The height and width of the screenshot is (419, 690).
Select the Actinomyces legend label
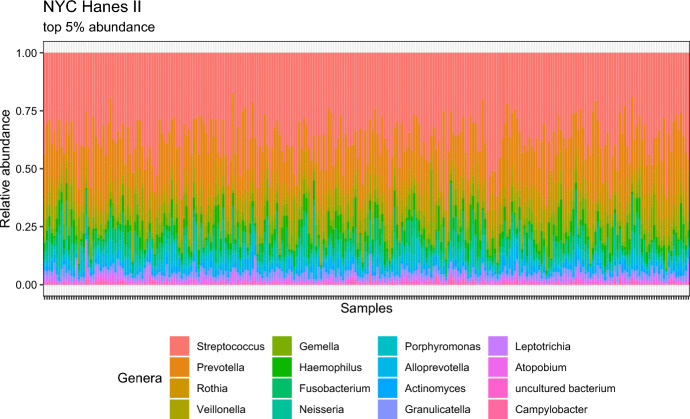tap(435, 389)
